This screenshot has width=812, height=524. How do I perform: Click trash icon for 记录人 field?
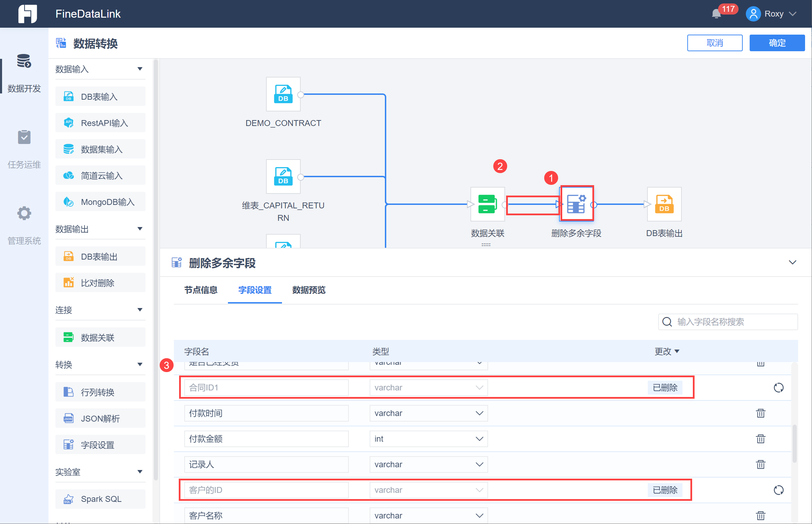pyautogui.click(x=760, y=464)
